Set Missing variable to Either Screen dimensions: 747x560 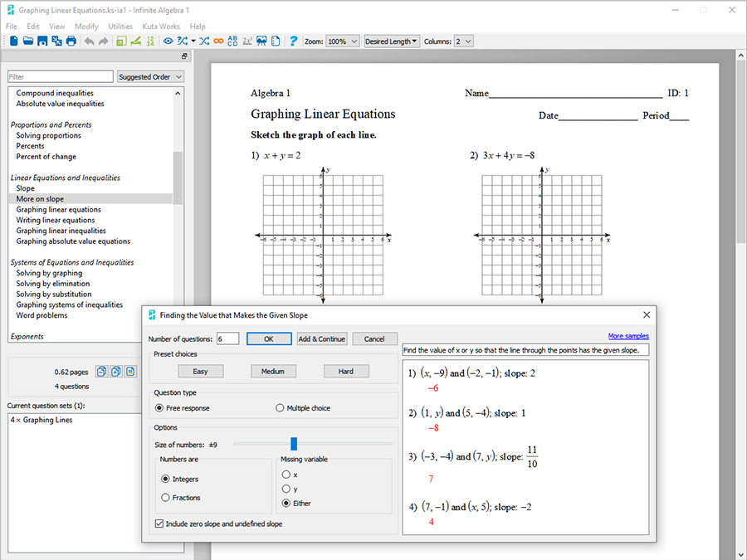286,504
